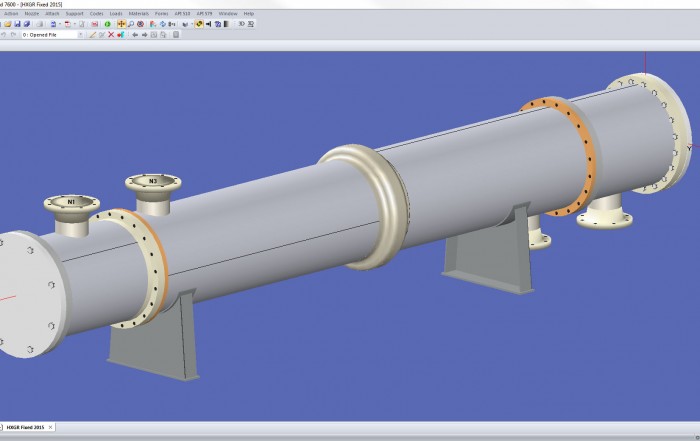This screenshot has height=441, width=700.
Task: Click the red and blue insert component icon
Action: [121, 35]
